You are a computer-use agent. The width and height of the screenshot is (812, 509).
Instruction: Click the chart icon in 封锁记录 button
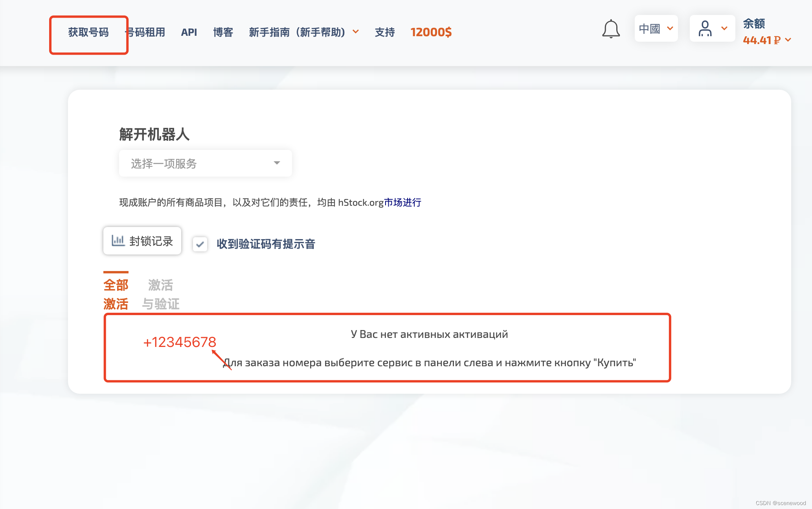pos(118,240)
